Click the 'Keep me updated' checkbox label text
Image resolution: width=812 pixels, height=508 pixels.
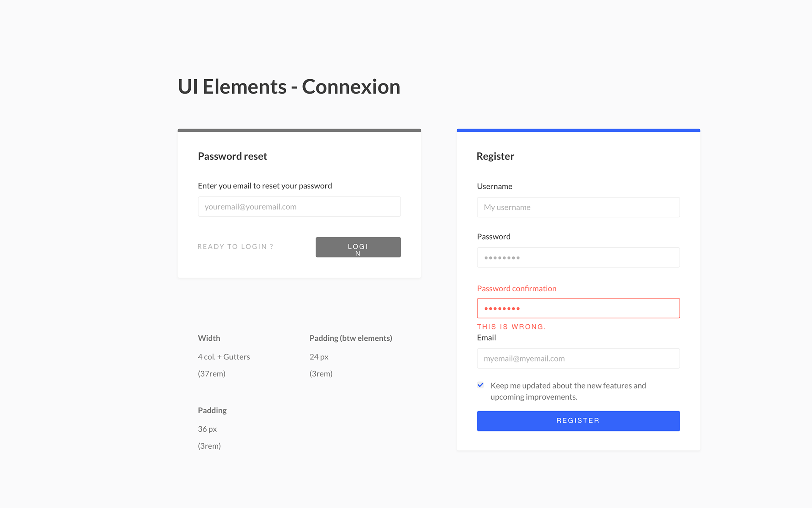click(568, 391)
